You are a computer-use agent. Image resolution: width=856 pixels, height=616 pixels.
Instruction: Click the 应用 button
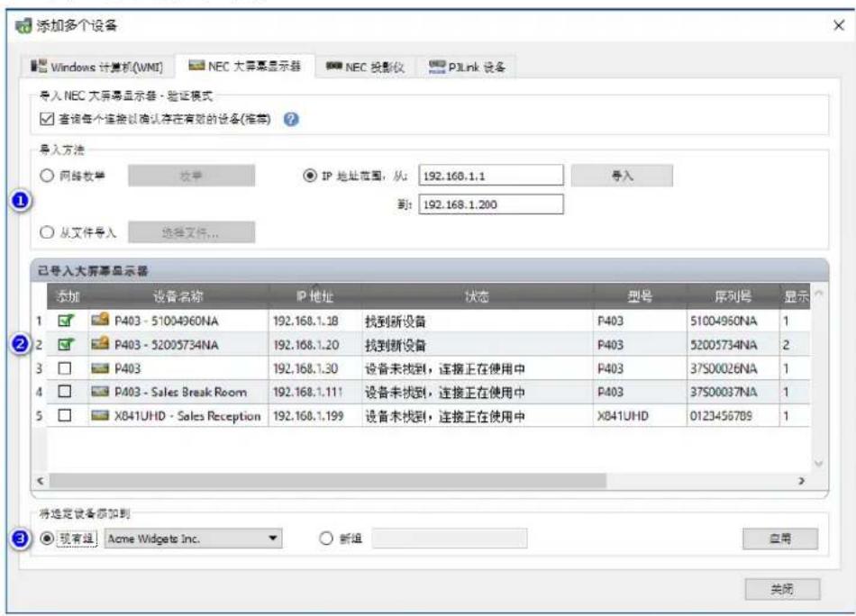[x=780, y=539]
